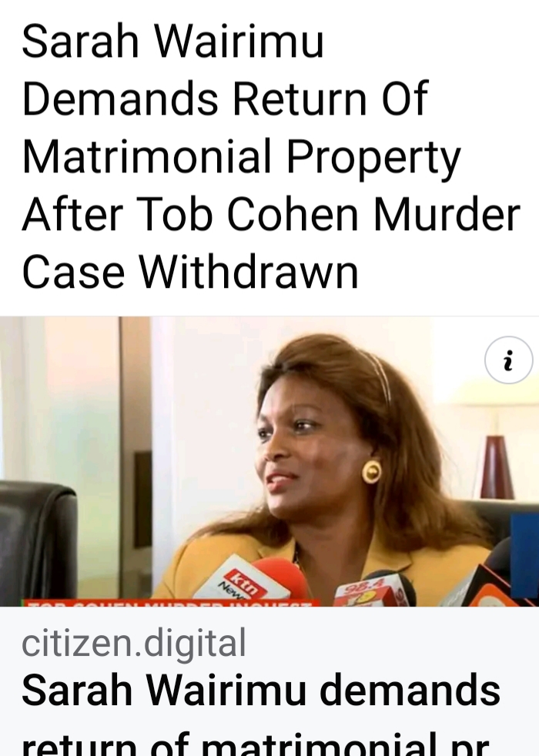Tap the cut-off line 'return of matrimonial pr'
539x756 pixels.
[x=256, y=744]
